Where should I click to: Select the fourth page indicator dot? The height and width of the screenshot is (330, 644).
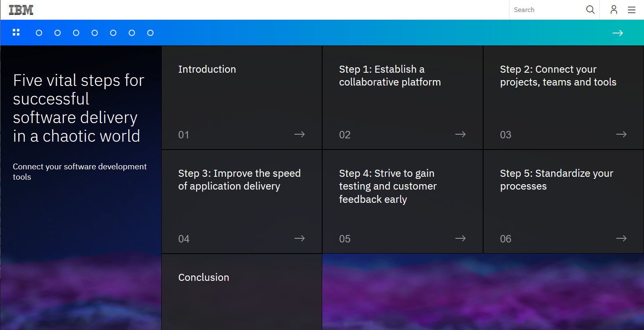[x=95, y=33]
